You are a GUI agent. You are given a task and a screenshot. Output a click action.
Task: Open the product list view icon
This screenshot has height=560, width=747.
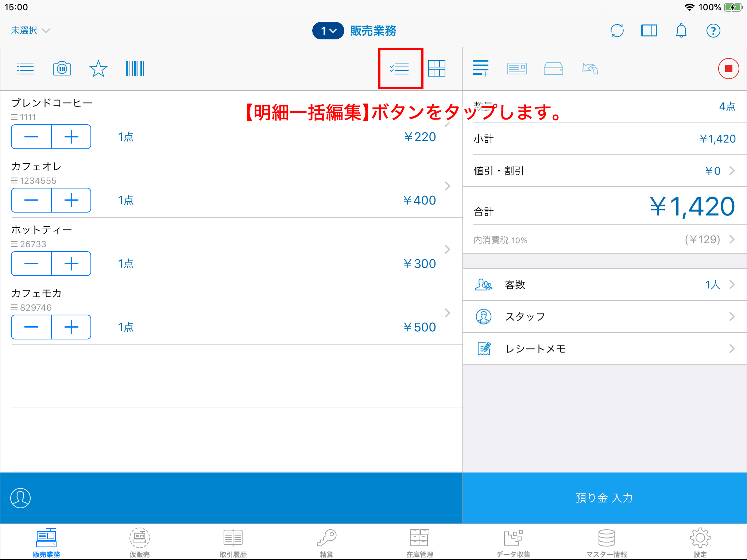[25, 68]
